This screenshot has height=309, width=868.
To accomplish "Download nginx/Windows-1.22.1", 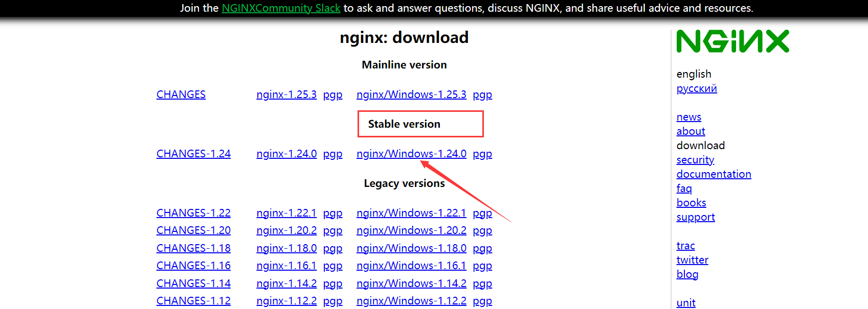I will (411, 213).
